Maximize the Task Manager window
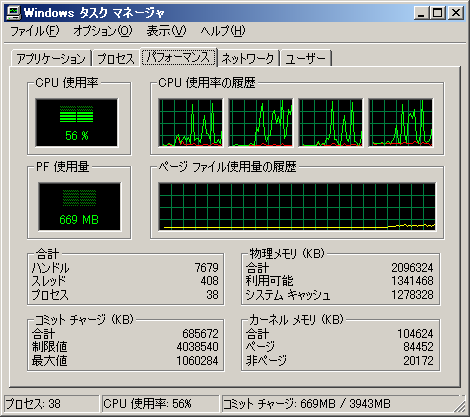470x417 pixels. [437, 13]
